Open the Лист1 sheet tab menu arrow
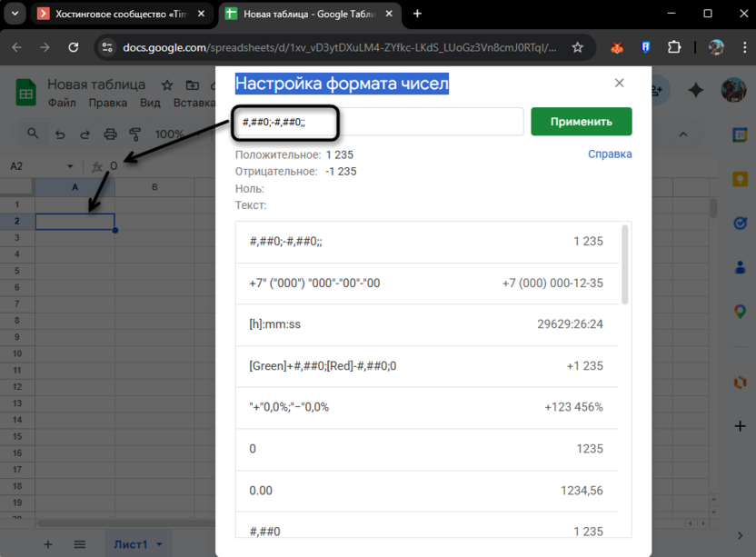The width and height of the screenshot is (756, 557). (158, 543)
